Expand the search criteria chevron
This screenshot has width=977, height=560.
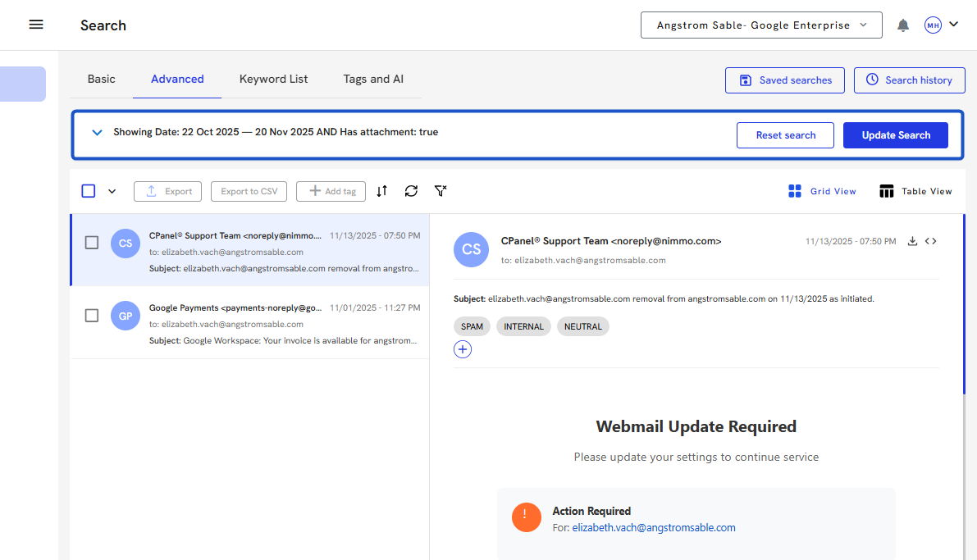(97, 132)
